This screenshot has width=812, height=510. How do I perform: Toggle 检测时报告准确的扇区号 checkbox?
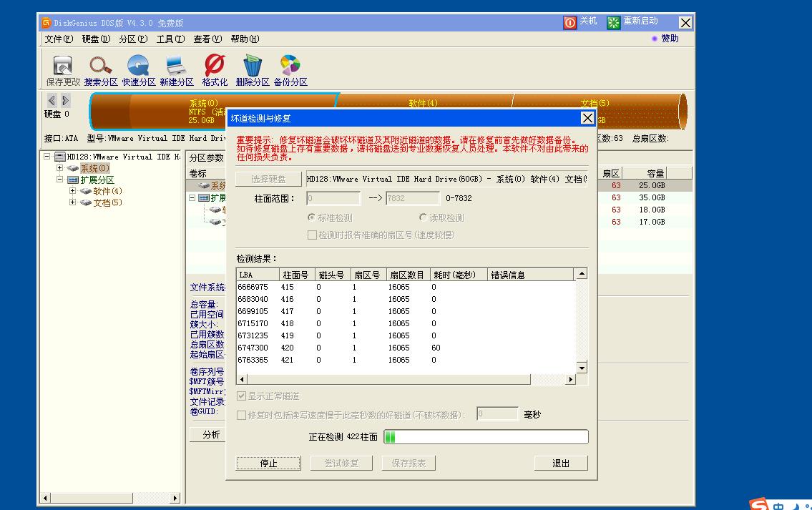pyautogui.click(x=312, y=235)
